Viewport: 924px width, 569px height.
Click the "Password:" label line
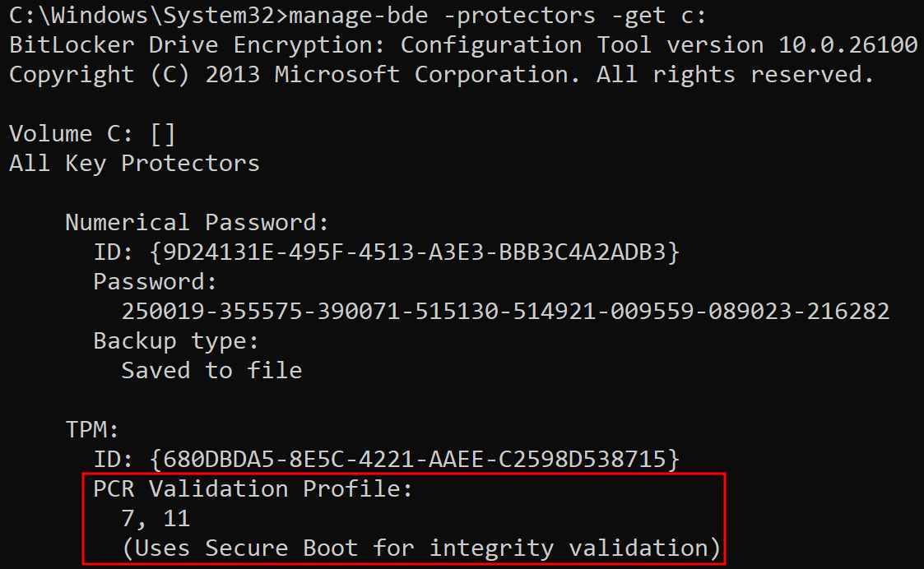click(155, 281)
